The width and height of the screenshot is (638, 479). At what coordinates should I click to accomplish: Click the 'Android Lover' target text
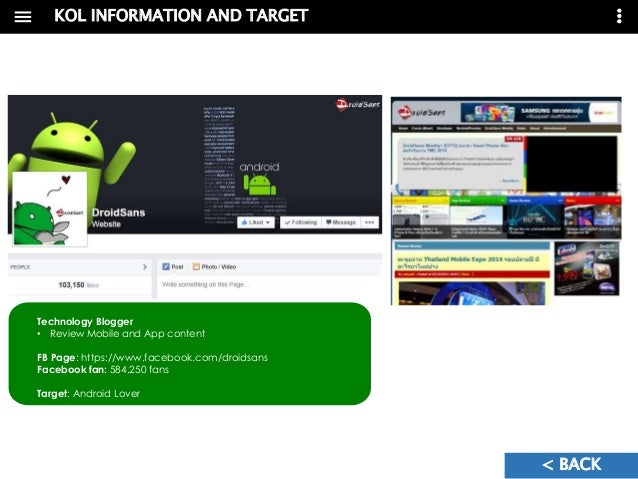[x=107, y=394]
